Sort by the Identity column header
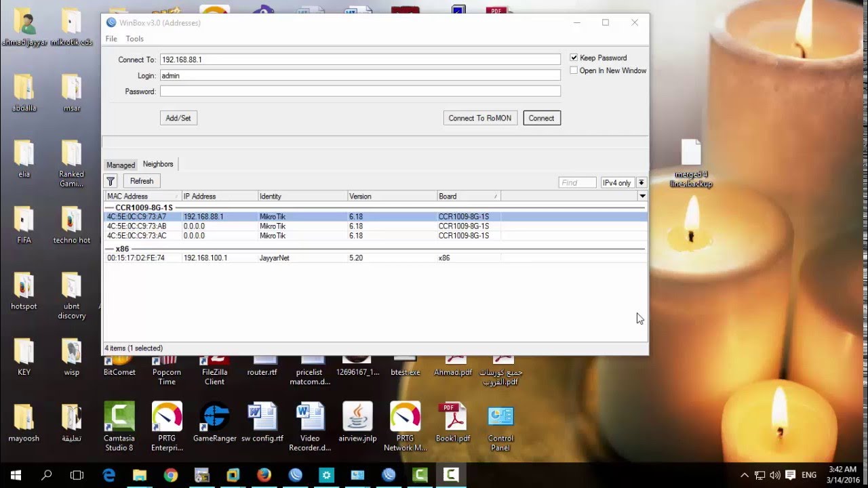Viewport: 868px width, 488px height. pyautogui.click(x=302, y=196)
